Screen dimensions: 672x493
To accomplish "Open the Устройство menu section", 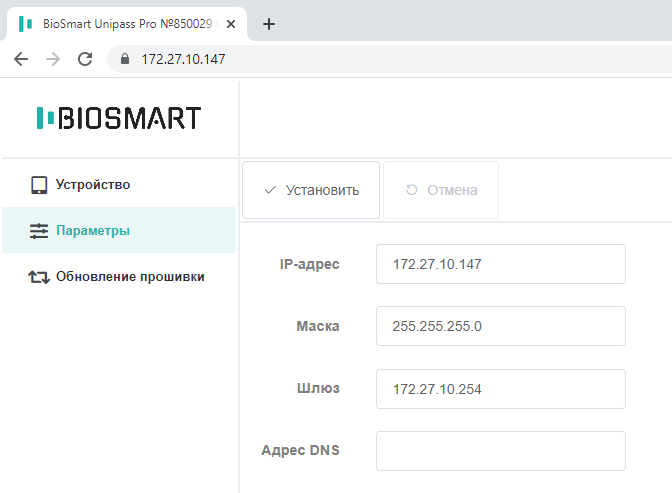I will (x=119, y=185).
